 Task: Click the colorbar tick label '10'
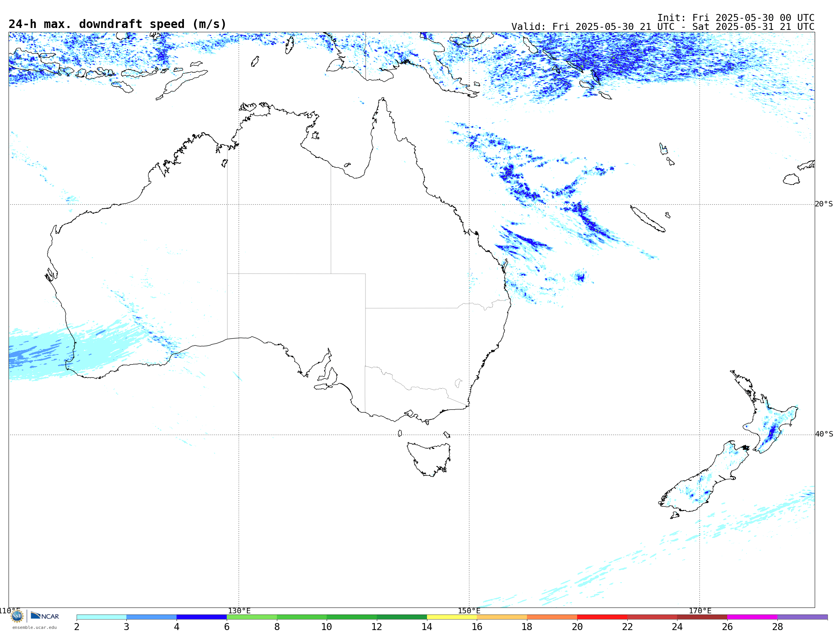pos(327,627)
